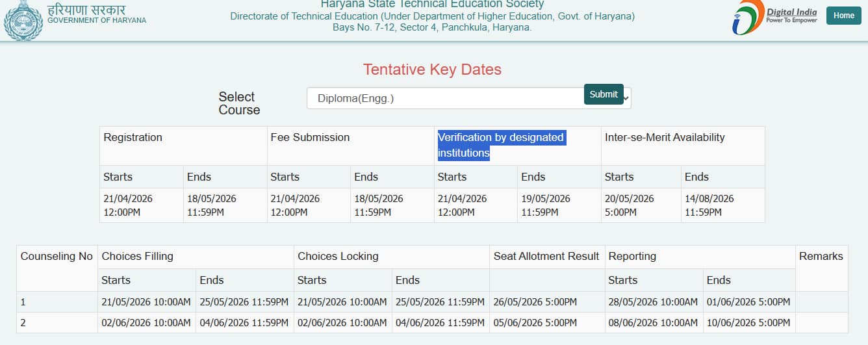Go to the Home page button
This screenshot has height=345, width=868.
coord(843,16)
